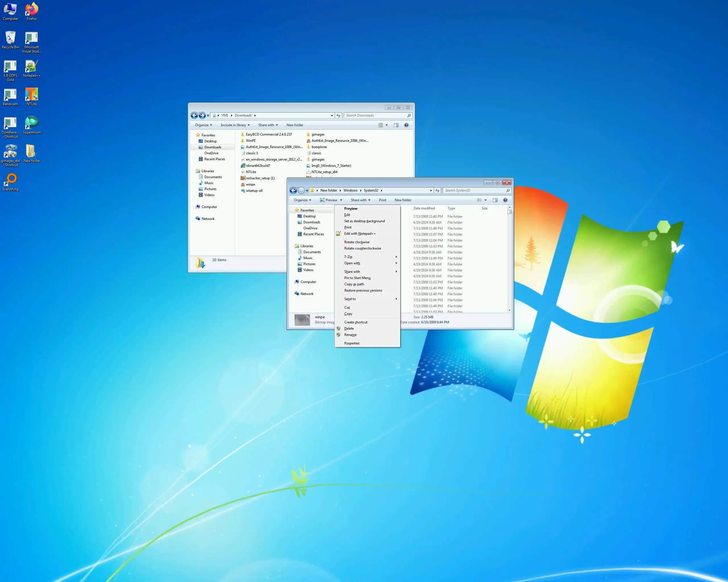Choose Set as desktop background
The width and height of the screenshot is (728, 582).
(364, 221)
